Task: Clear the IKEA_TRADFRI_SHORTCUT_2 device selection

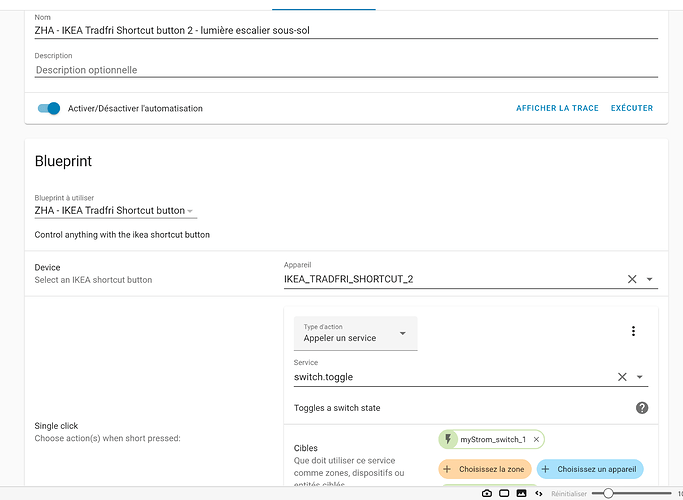Action: [x=632, y=279]
